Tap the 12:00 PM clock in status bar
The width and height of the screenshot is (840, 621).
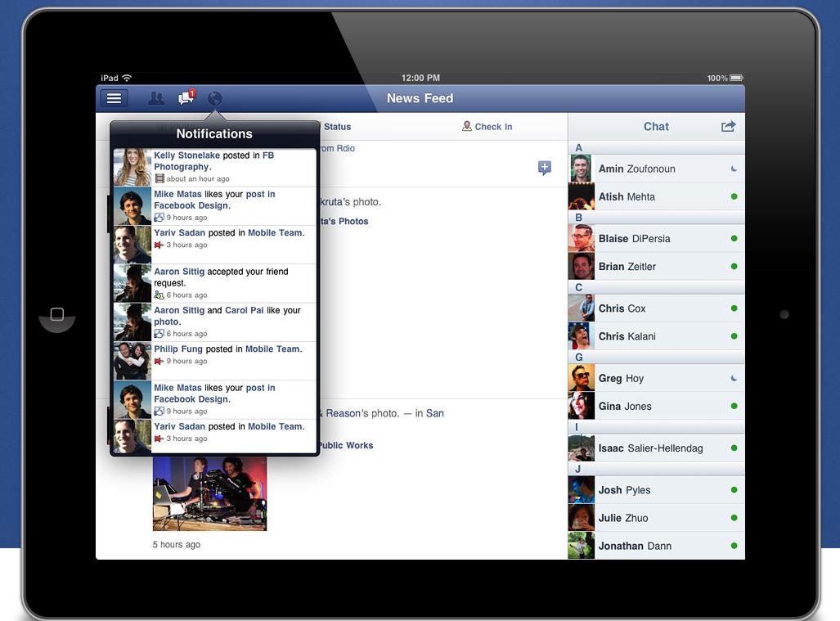pos(420,78)
